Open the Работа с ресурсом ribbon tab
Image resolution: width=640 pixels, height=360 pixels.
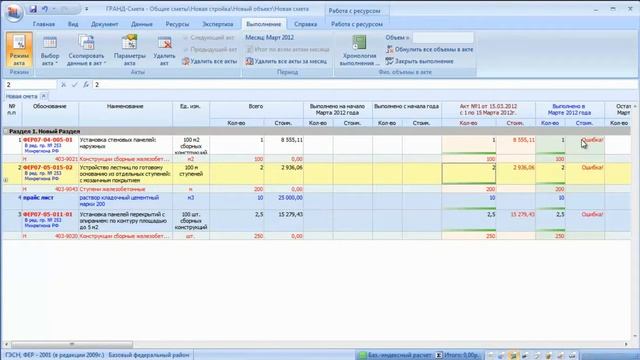(x=357, y=24)
